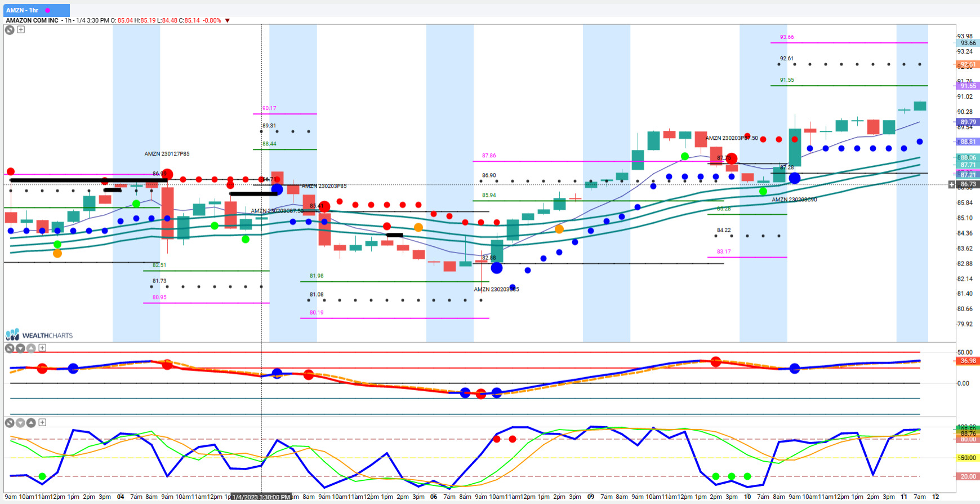Click the blue 89.79 price-axis tag
The image size is (980, 504).
(x=968, y=122)
